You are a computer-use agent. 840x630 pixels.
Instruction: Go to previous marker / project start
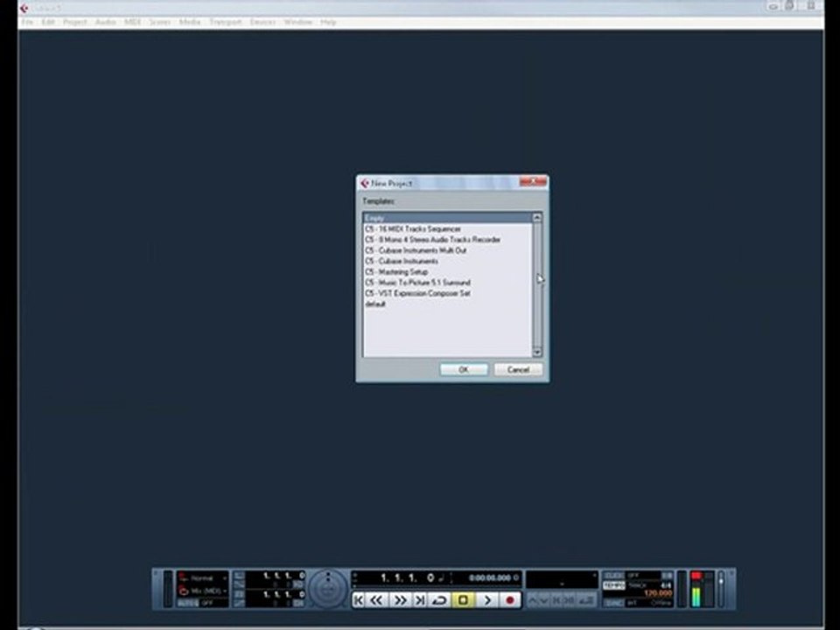pyautogui.click(x=359, y=600)
